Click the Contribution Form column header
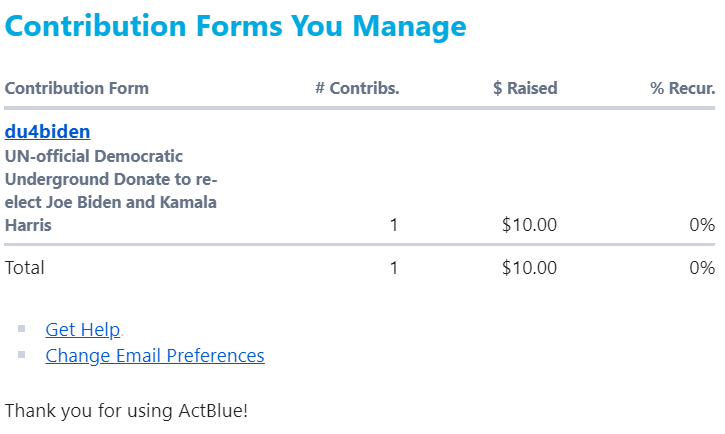The height and width of the screenshot is (434, 725). (77, 88)
